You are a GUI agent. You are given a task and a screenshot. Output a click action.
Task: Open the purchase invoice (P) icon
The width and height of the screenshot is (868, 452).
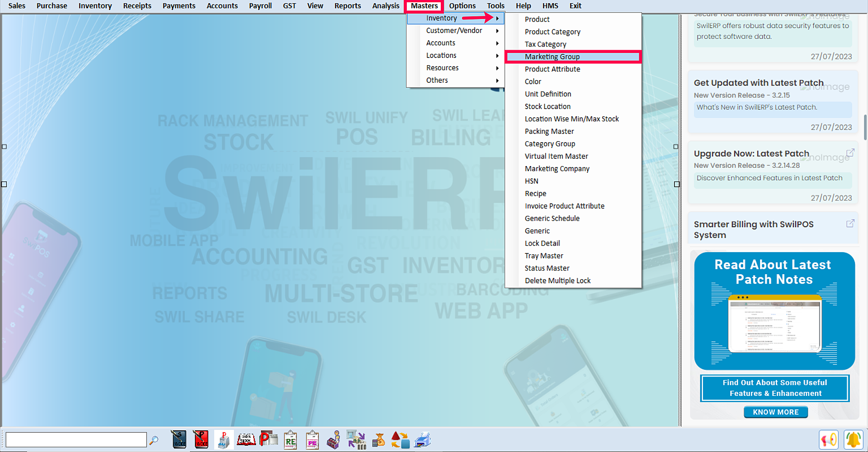click(x=201, y=439)
